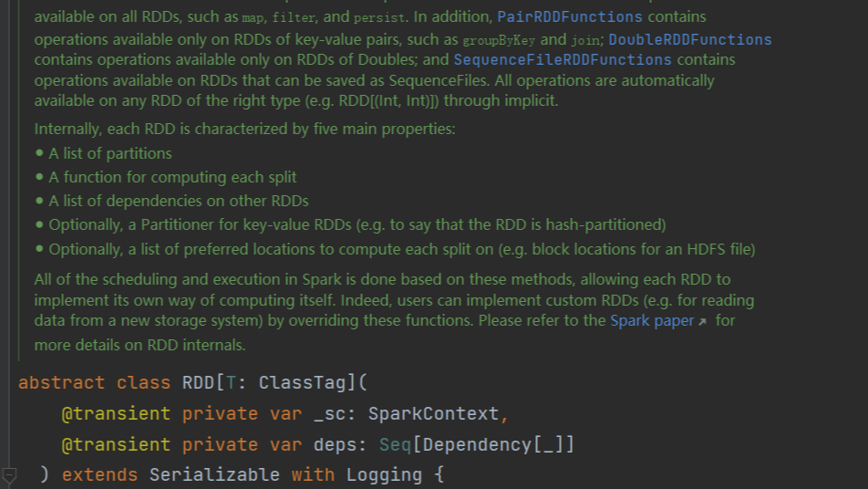Click the Dependency type inside Seq
Viewport: 868px width, 489px height.
tap(472, 444)
